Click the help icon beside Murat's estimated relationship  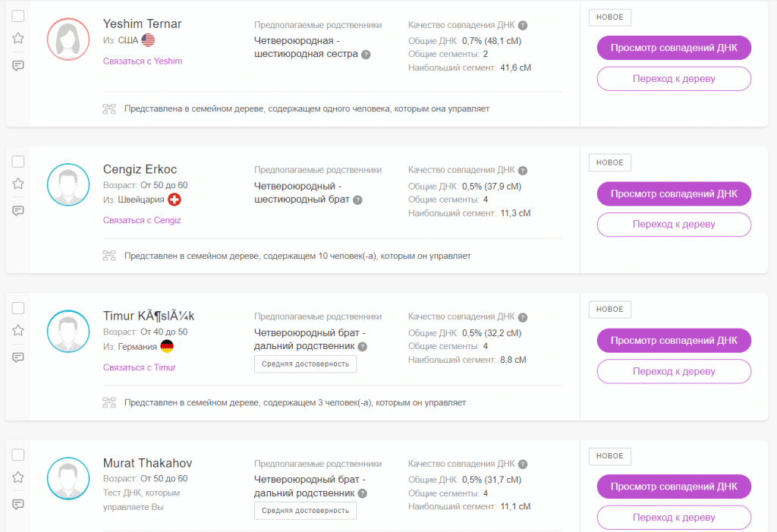(x=362, y=493)
